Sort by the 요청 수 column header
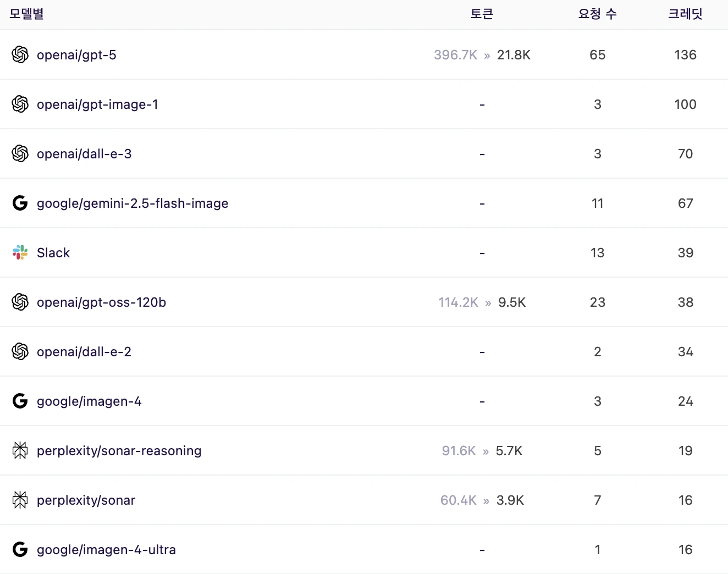 pyautogui.click(x=597, y=14)
